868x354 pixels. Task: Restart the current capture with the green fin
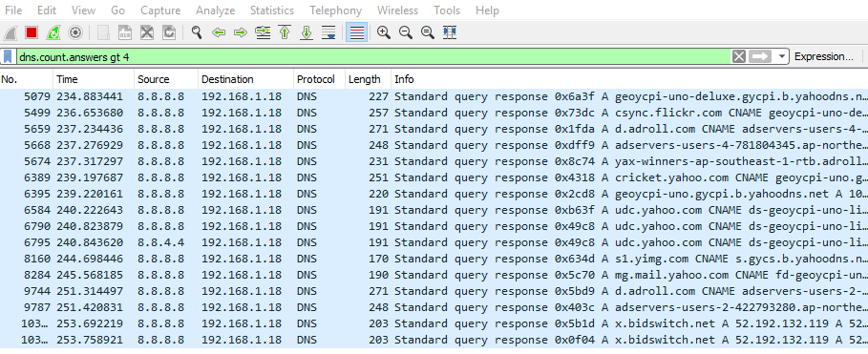point(53,32)
